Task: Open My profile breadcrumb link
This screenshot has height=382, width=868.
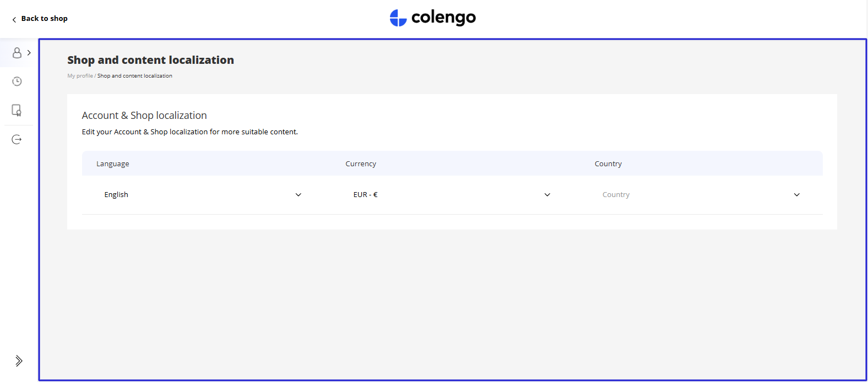Action: pos(80,76)
